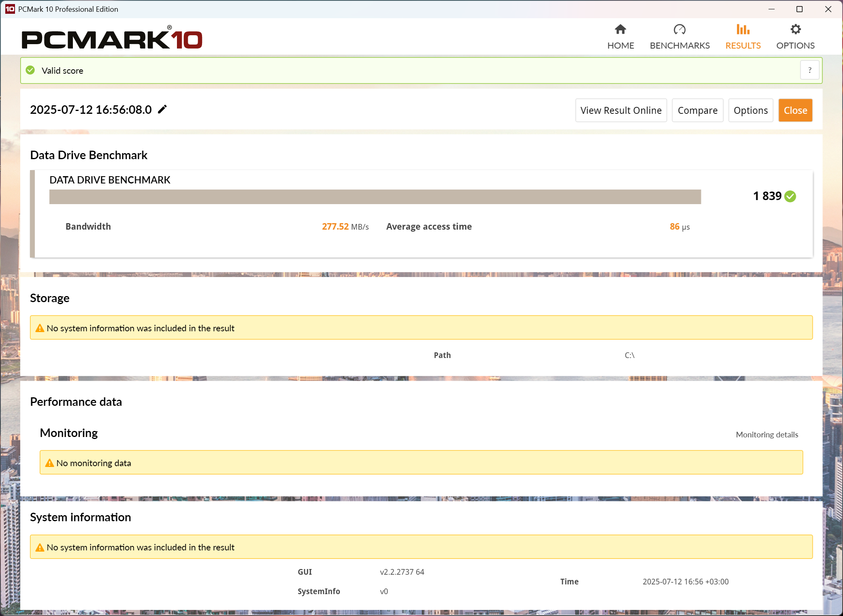The width and height of the screenshot is (843, 616).
Task: Click the No monitoring data warning icon
Action: [x=49, y=463]
